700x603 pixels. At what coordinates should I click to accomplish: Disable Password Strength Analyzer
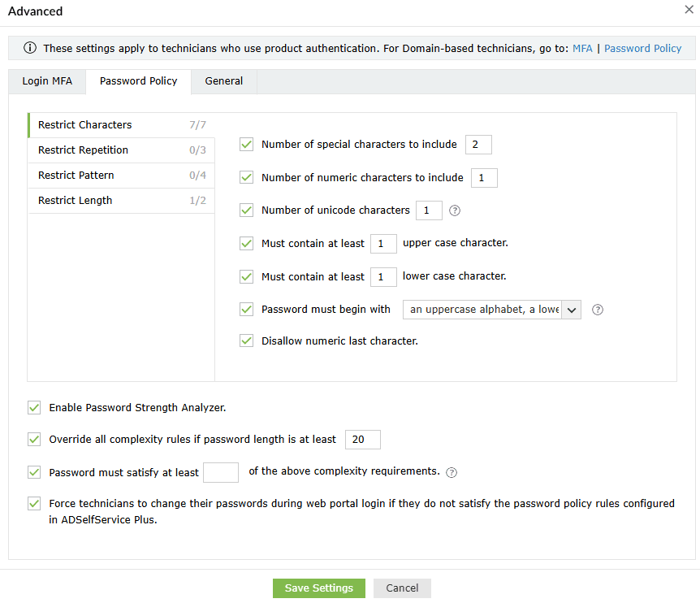tap(34, 407)
